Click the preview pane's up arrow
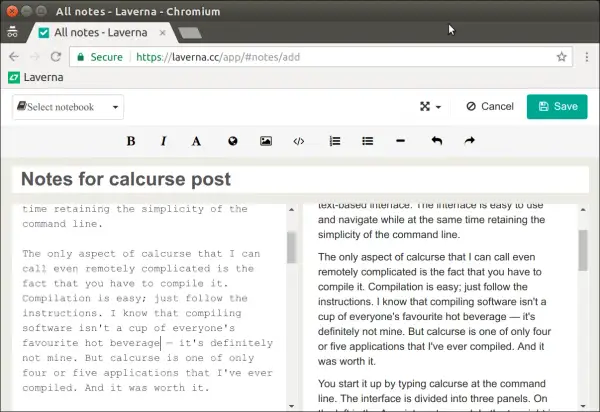This screenshot has width=600, height=412. (x=583, y=210)
